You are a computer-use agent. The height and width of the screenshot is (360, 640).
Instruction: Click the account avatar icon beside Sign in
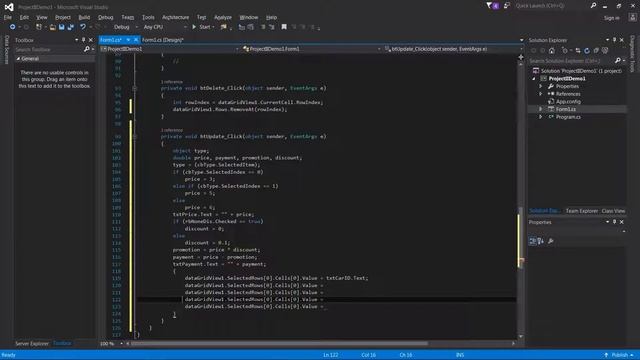pos(632,18)
